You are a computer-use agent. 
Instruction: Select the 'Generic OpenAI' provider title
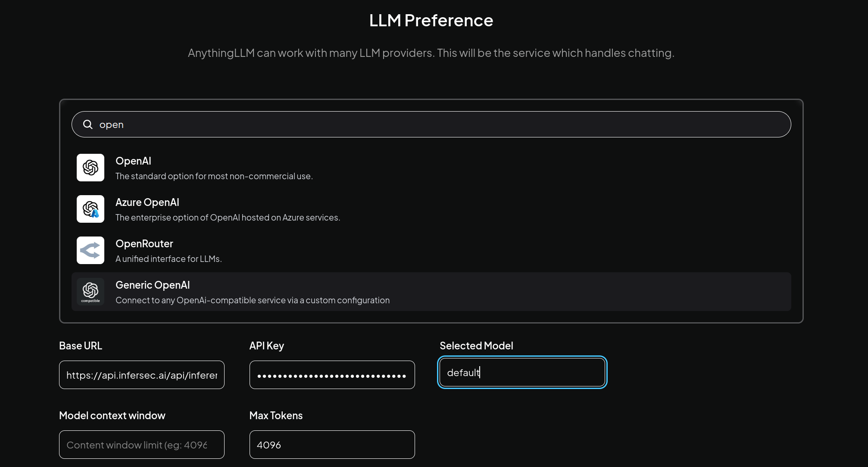coord(153,285)
